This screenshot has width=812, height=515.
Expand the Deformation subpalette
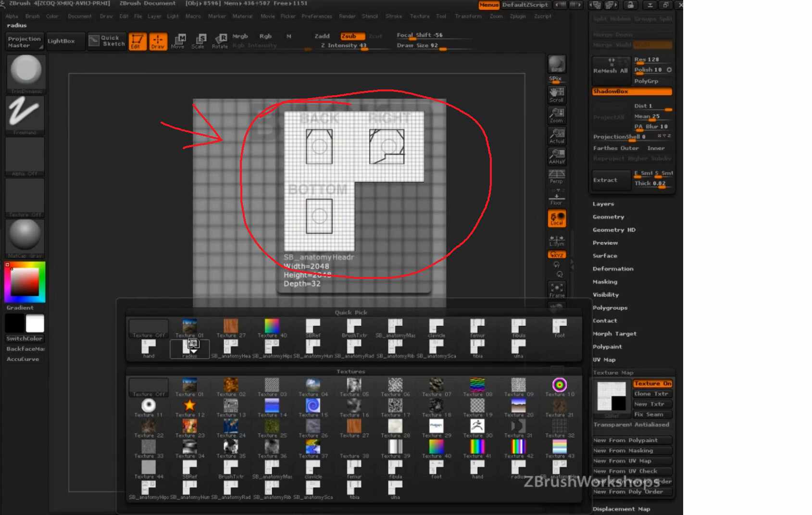pyautogui.click(x=612, y=269)
